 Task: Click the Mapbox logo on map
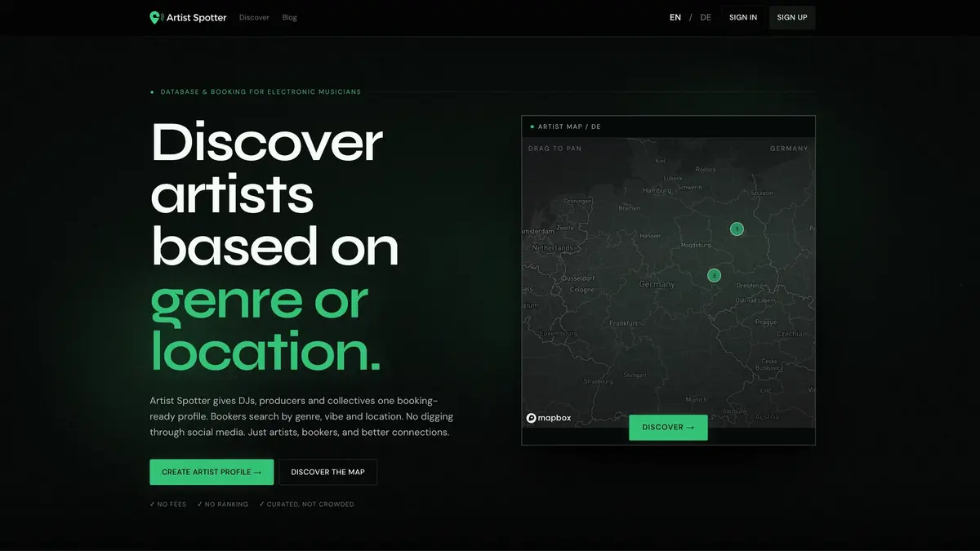pos(547,418)
